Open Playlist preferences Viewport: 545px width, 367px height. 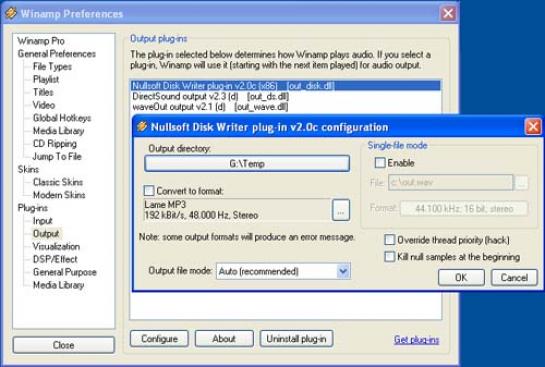click(46, 79)
